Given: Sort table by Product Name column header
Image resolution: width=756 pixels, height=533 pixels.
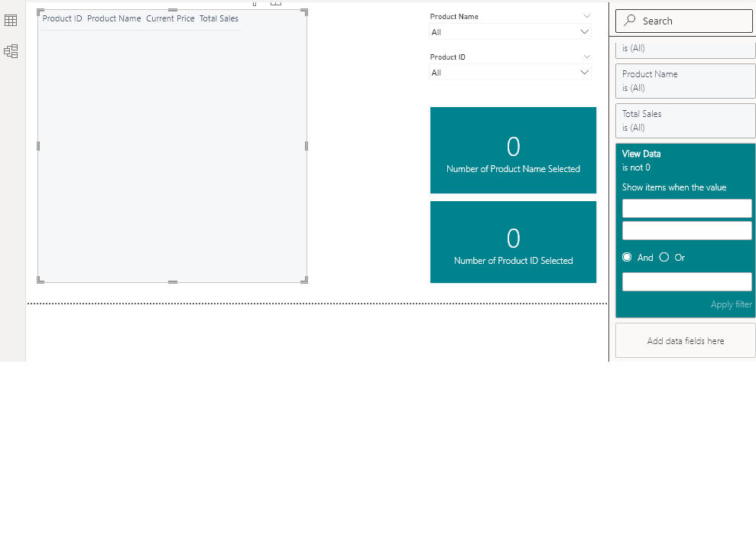Looking at the screenshot, I should tap(114, 18).
